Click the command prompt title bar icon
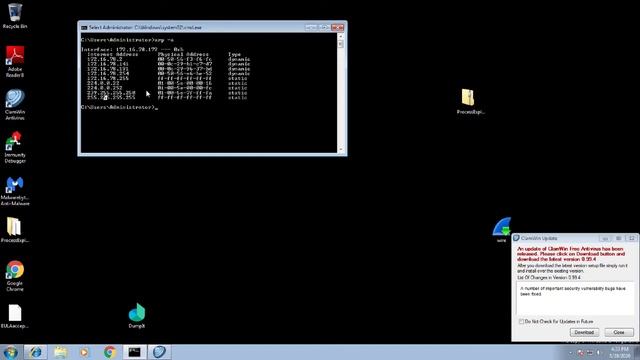This screenshot has width=640, height=360. pos(84,28)
